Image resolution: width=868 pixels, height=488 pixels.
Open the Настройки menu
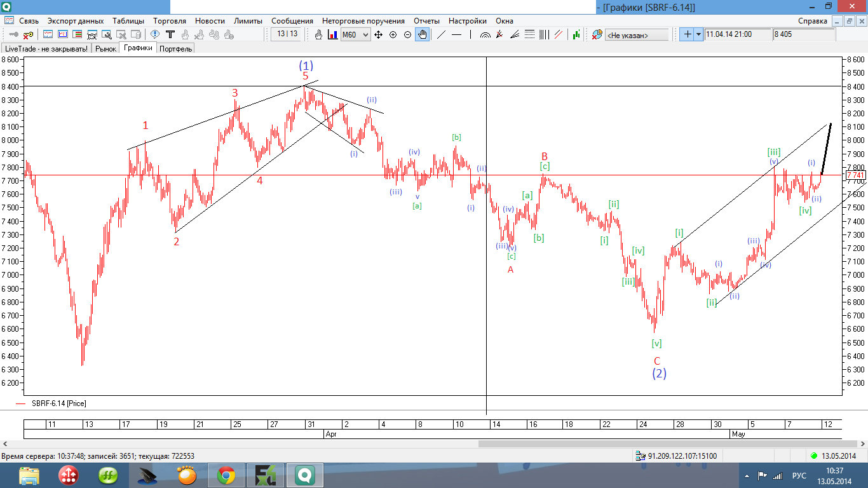pyautogui.click(x=468, y=21)
